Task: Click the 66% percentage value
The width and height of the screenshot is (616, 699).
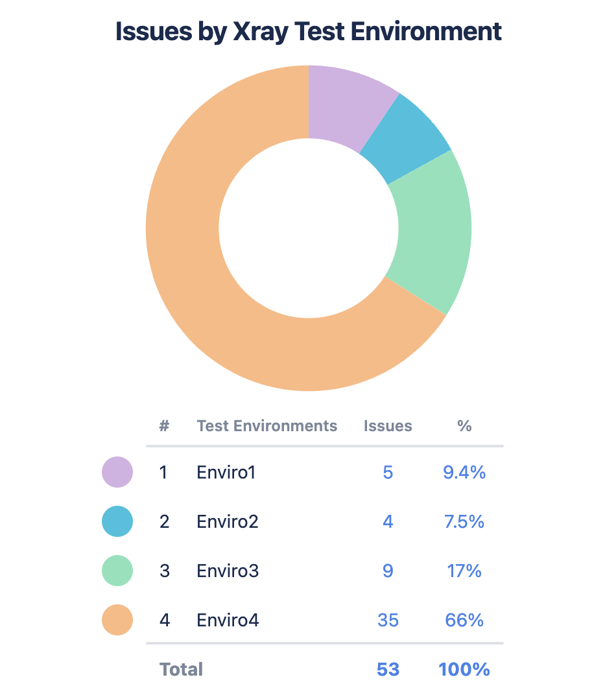Action: pos(464,621)
